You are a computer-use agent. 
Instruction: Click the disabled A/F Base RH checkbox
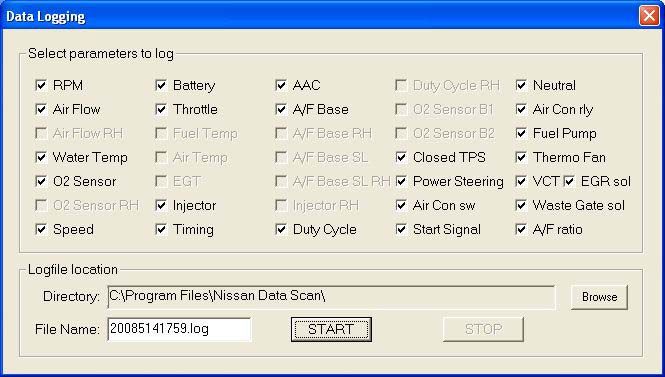click(x=281, y=133)
